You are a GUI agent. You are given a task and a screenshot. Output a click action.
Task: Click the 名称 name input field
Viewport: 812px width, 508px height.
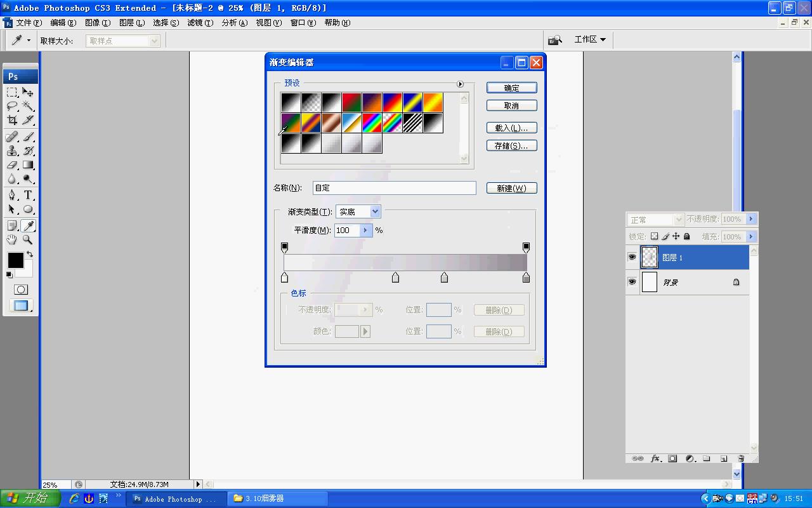[394, 188]
